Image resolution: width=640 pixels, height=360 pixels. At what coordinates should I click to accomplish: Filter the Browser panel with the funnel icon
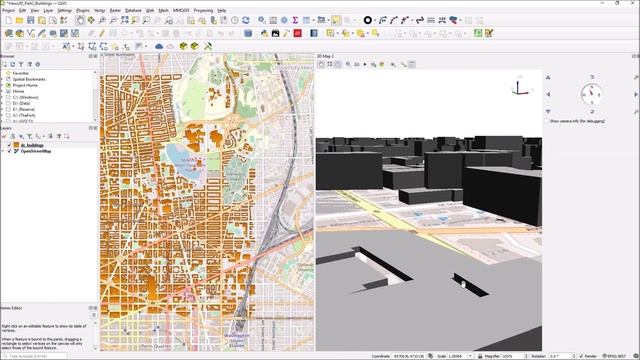click(21, 64)
